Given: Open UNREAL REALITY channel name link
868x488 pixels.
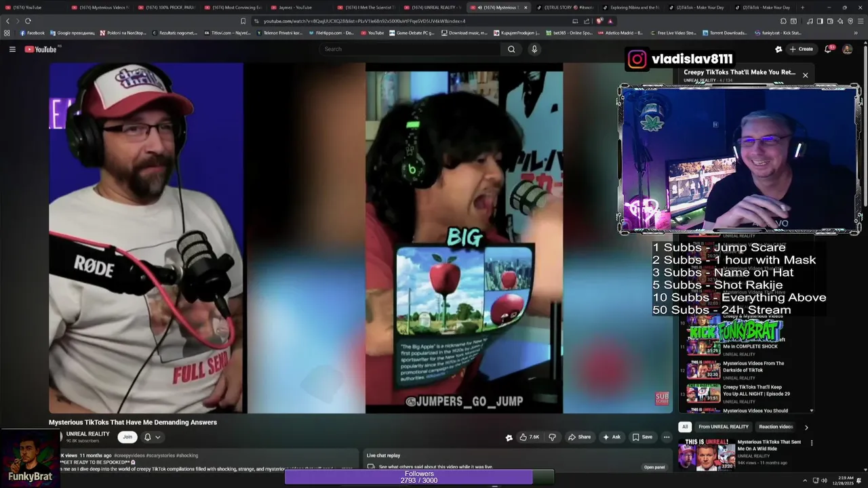Looking at the screenshot, I should coord(87,434).
